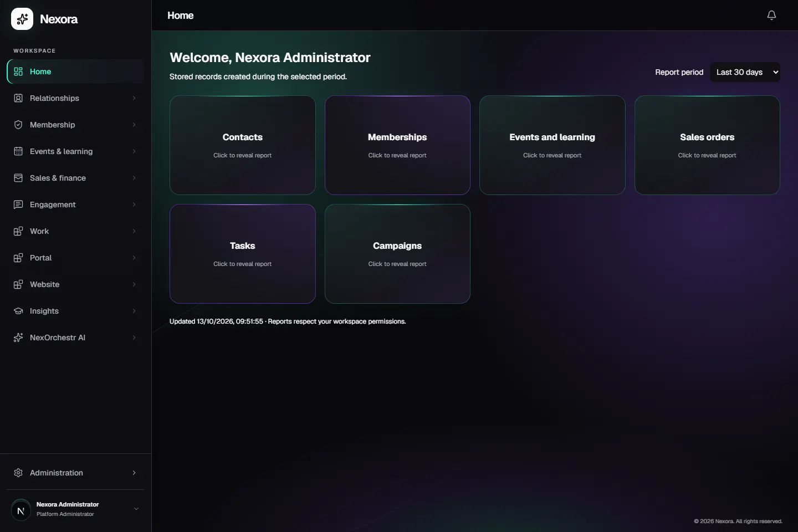The image size is (798, 532).
Task: Expand the Portal chevron
Action: pyautogui.click(x=134, y=258)
